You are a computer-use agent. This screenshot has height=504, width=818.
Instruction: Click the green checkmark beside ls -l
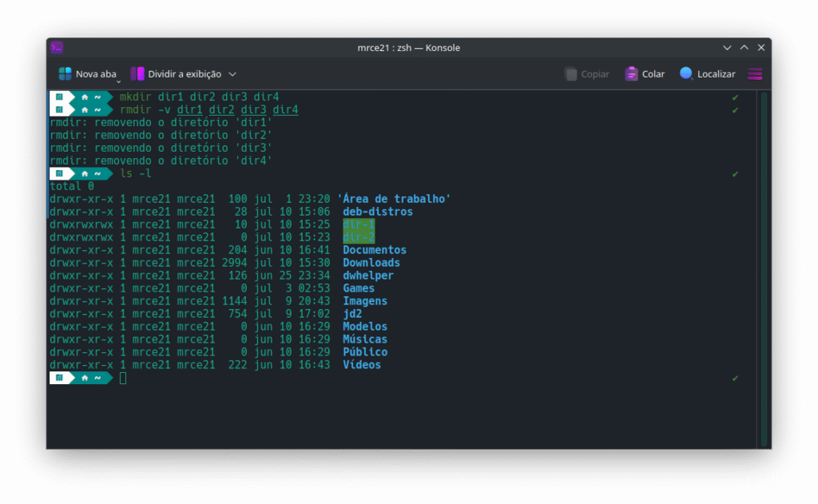click(x=735, y=173)
